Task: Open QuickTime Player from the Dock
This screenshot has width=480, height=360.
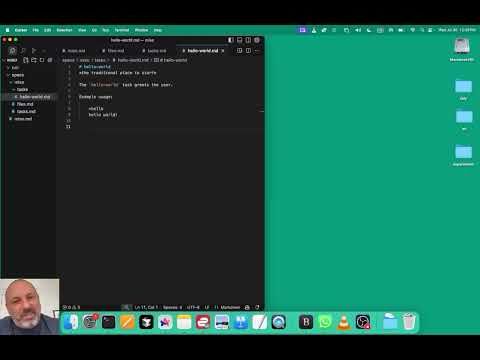Action: tap(279, 322)
